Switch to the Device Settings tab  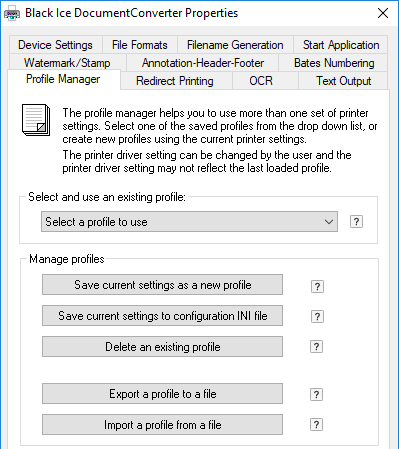(55, 45)
